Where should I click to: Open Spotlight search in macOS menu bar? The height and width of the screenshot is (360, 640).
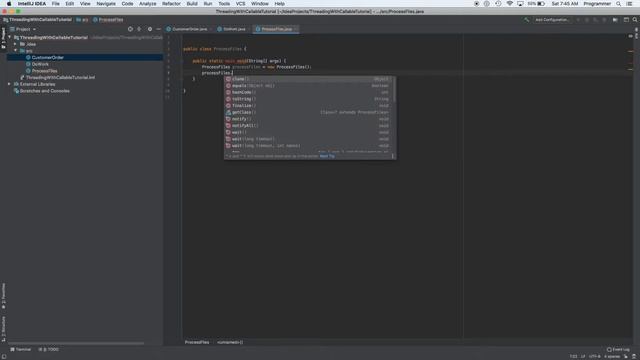click(x=618, y=4)
